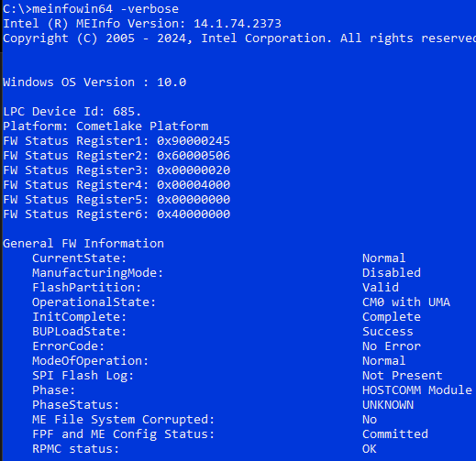Click the FPF and ME Config Committed value

[395, 434]
